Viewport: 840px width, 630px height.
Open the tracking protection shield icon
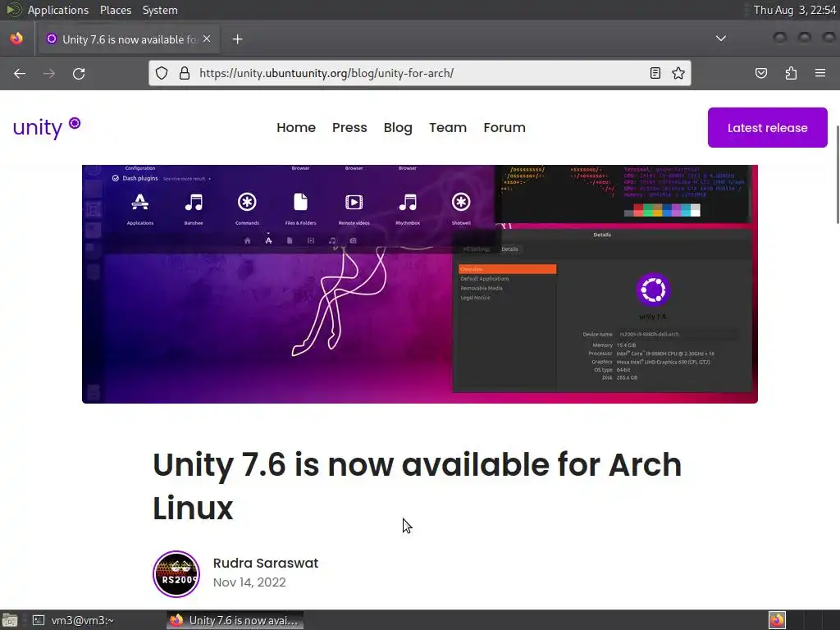162,73
